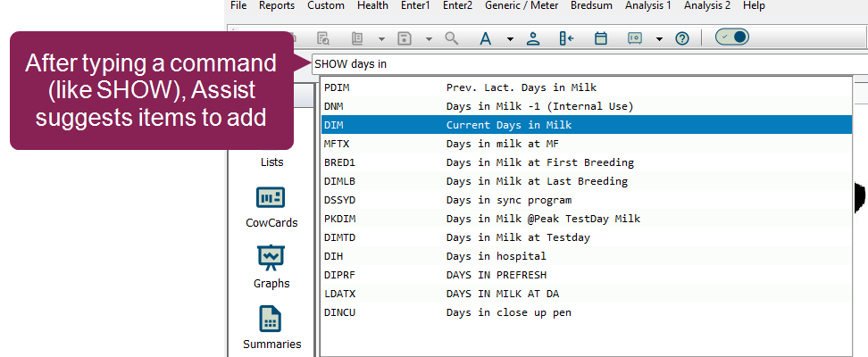The height and width of the screenshot is (357, 868).
Task: Open the CowCards sidebar icon
Action: (x=271, y=198)
